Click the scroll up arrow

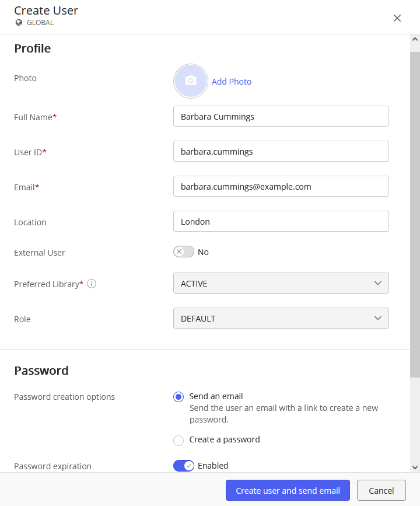tap(415, 40)
